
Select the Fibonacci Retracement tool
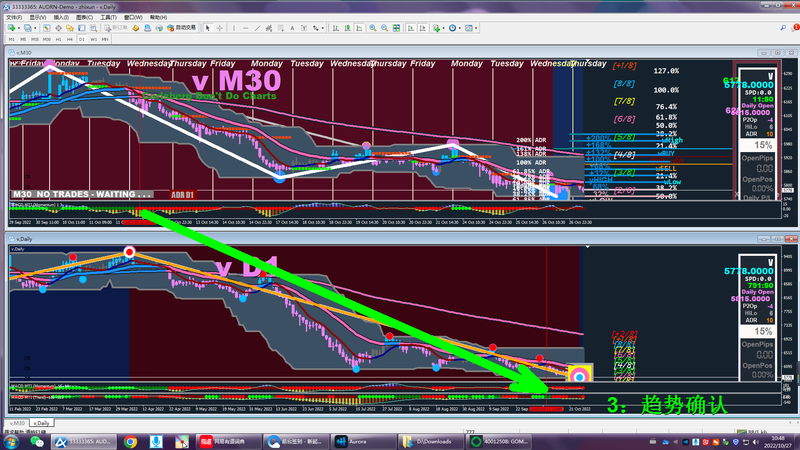pyautogui.click(x=281, y=28)
